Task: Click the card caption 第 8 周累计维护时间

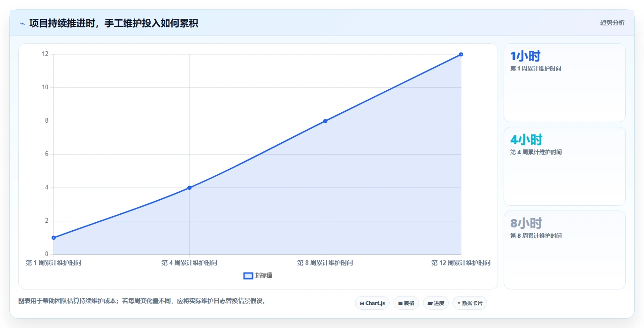Action: [x=536, y=236]
